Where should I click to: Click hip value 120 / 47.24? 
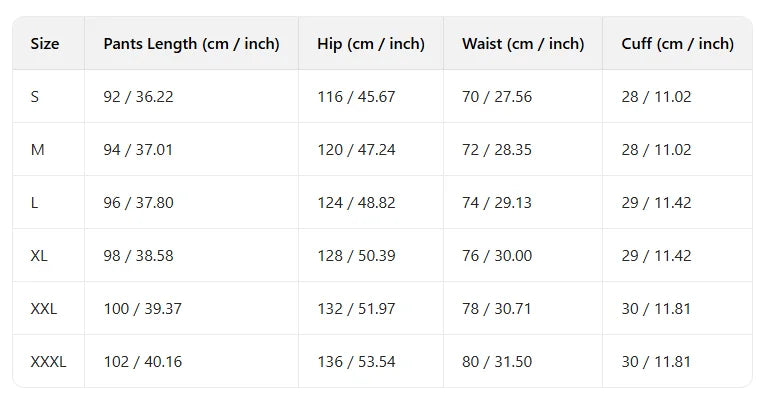click(x=356, y=150)
